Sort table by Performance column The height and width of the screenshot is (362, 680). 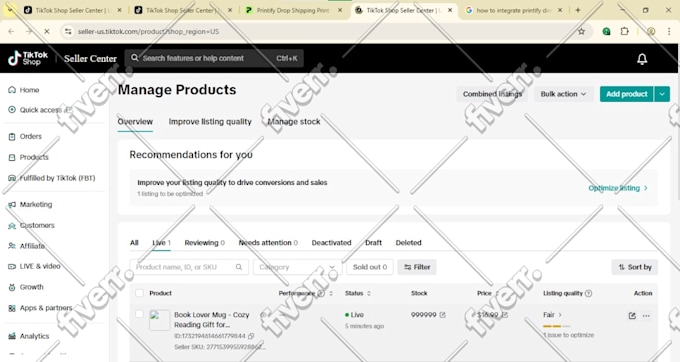[x=331, y=294]
